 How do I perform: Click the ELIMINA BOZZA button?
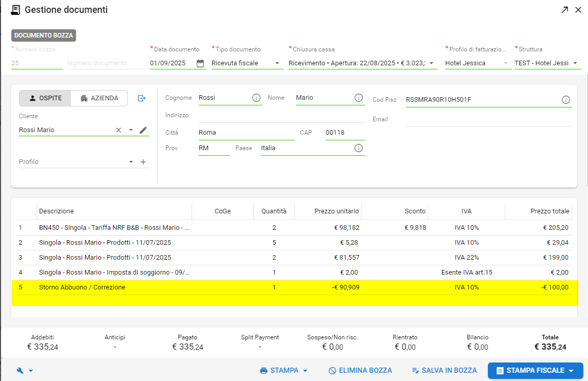coord(360,371)
